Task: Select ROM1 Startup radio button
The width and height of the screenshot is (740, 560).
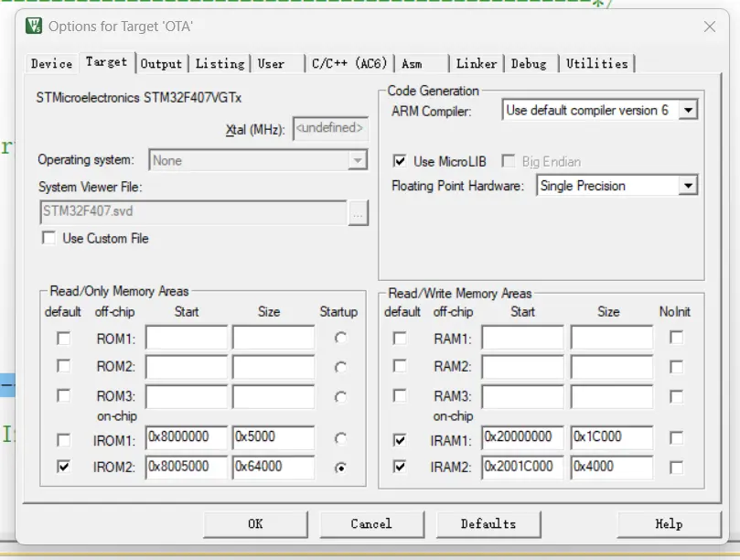Action: pos(340,338)
